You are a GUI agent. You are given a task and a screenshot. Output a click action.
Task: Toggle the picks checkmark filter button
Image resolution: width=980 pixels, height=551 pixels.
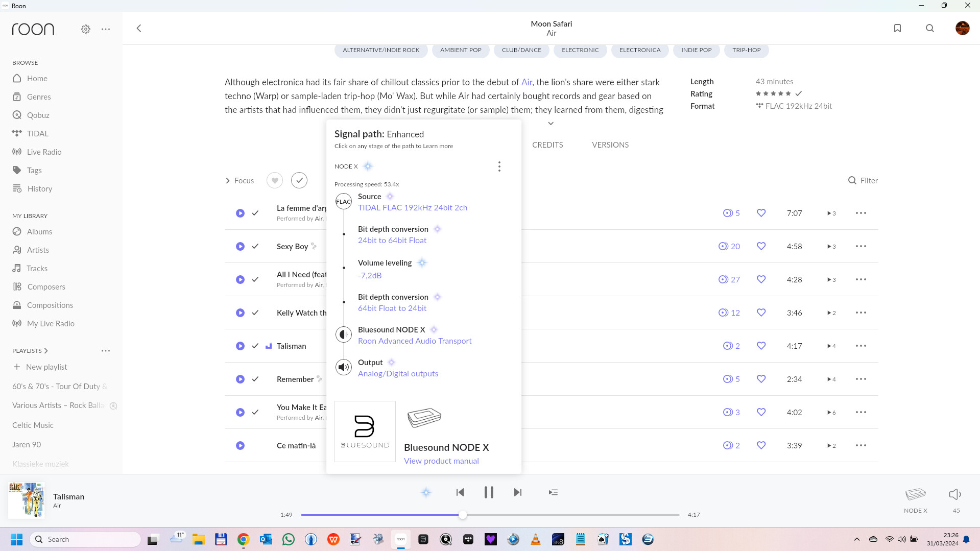[299, 180]
